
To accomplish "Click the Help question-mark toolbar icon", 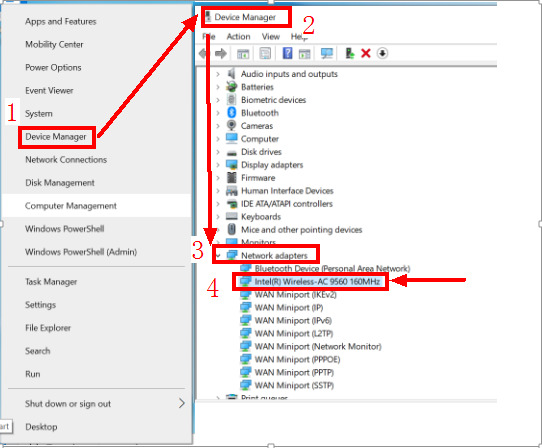I will pos(287,53).
